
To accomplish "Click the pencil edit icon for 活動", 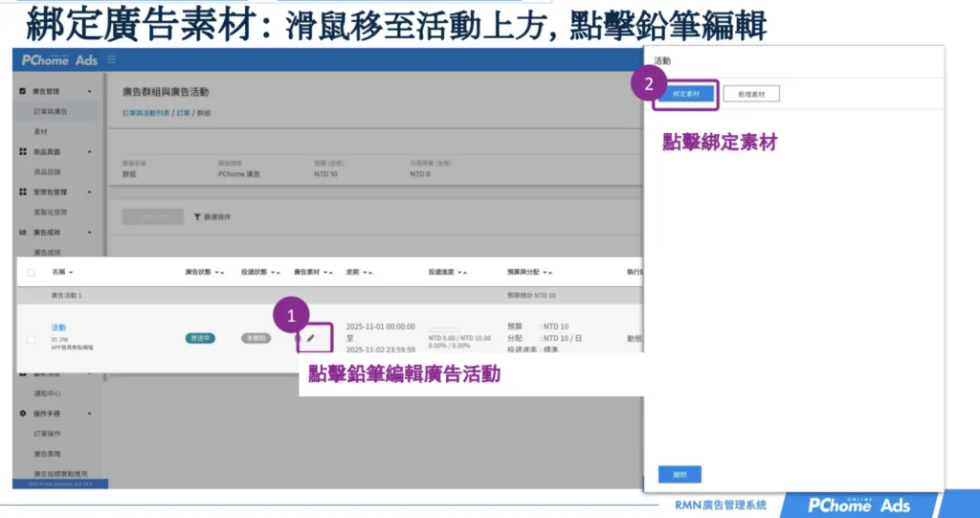I will [x=311, y=338].
